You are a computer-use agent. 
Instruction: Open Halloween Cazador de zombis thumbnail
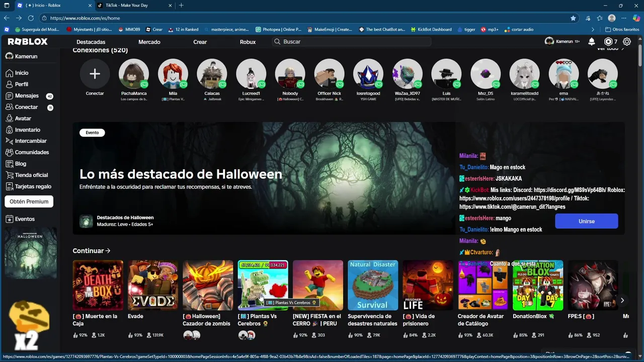208,285
